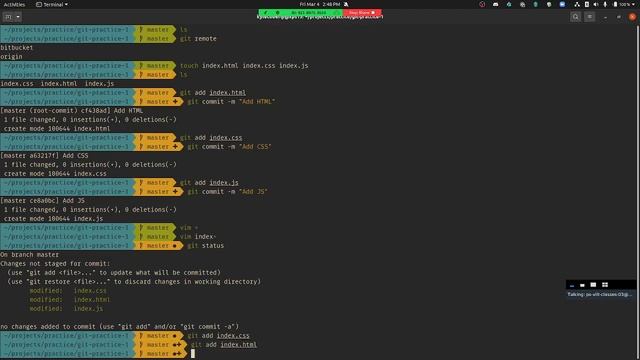Screen dimensions: 640x360
Task: Click the red circular tray icon
Action: click(x=482, y=4)
